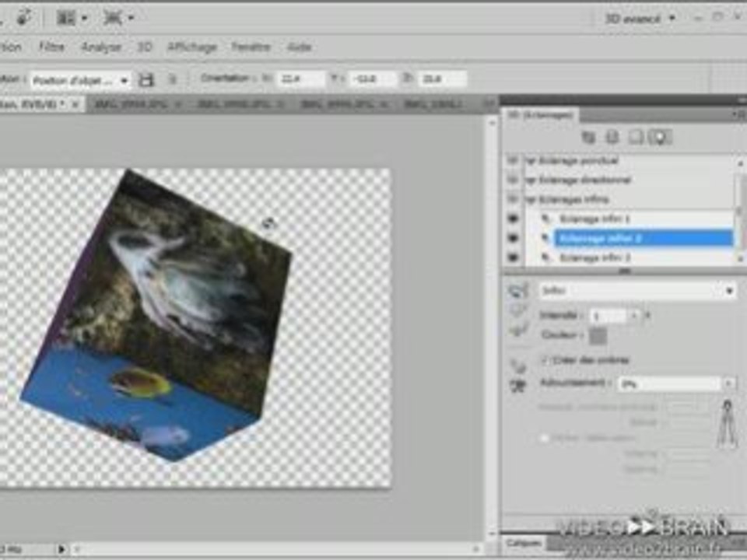Image resolution: width=747 pixels, height=560 pixels.
Task: Select the drag light tool icon
Action: (518, 310)
